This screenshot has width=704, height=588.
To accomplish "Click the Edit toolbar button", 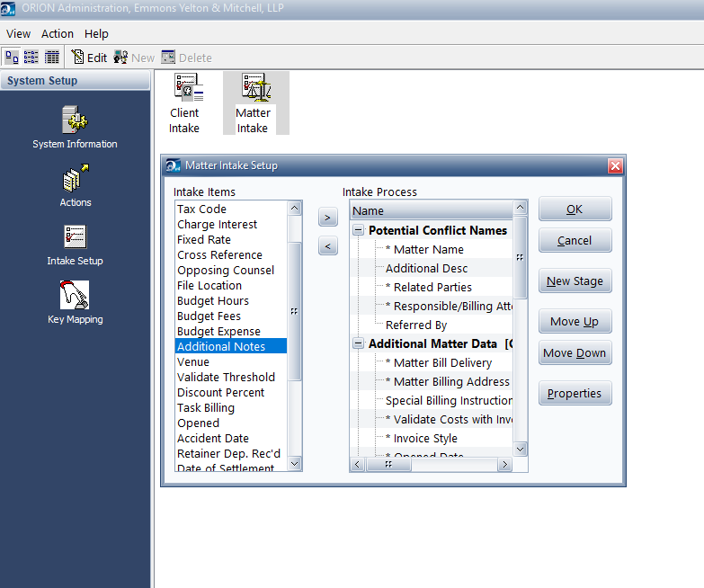I will pyautogui.click(x=89, y=58).
